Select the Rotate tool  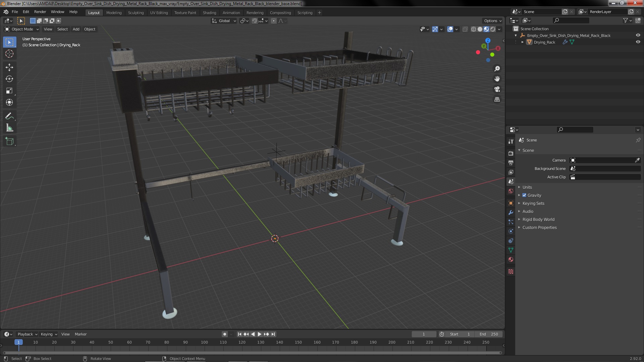click(x=9, y=79)
